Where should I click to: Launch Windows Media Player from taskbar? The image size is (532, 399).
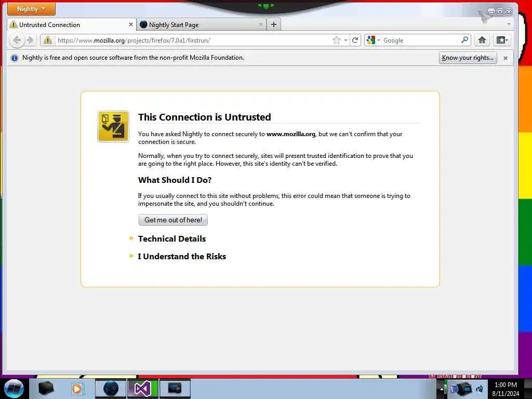coord(77,389)
